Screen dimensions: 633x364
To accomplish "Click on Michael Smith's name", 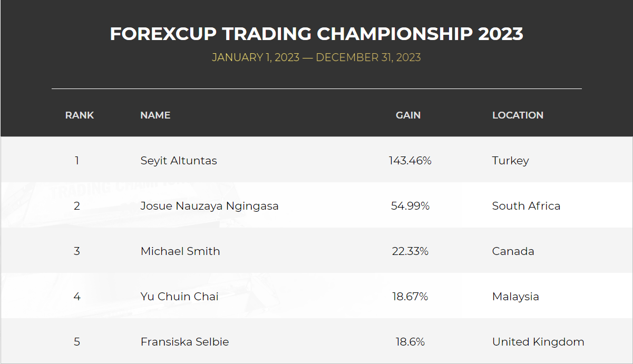I will pos(180,251).
